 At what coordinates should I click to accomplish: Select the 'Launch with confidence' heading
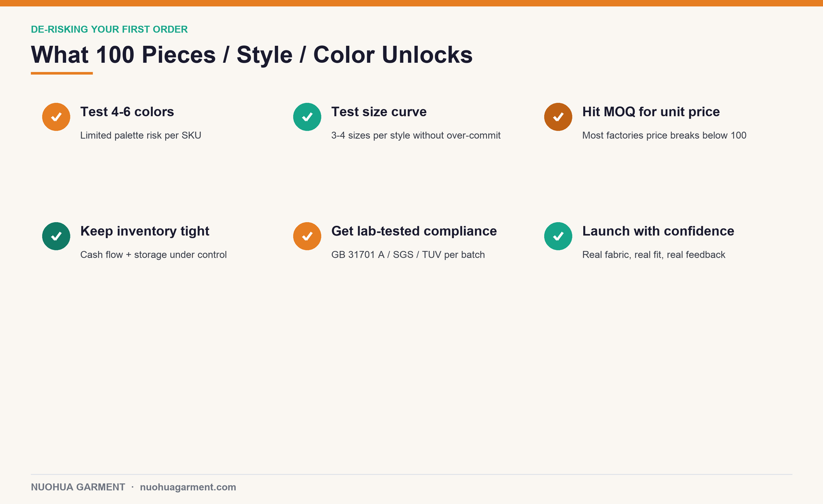(658, 231)
